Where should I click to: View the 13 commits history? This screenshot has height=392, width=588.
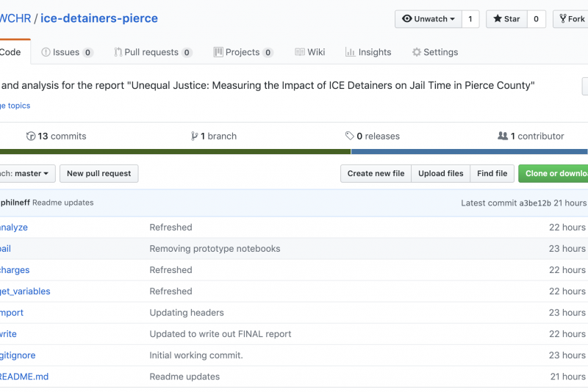(x=57, y=137)
